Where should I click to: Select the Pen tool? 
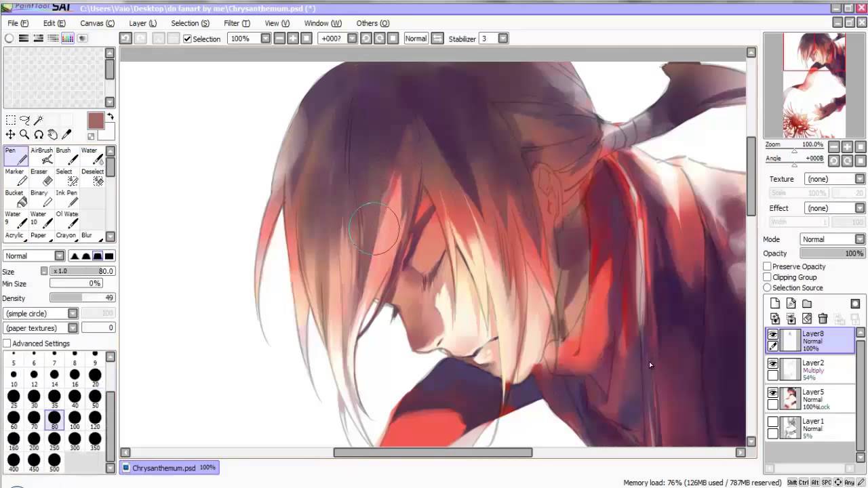coord(16,156)
